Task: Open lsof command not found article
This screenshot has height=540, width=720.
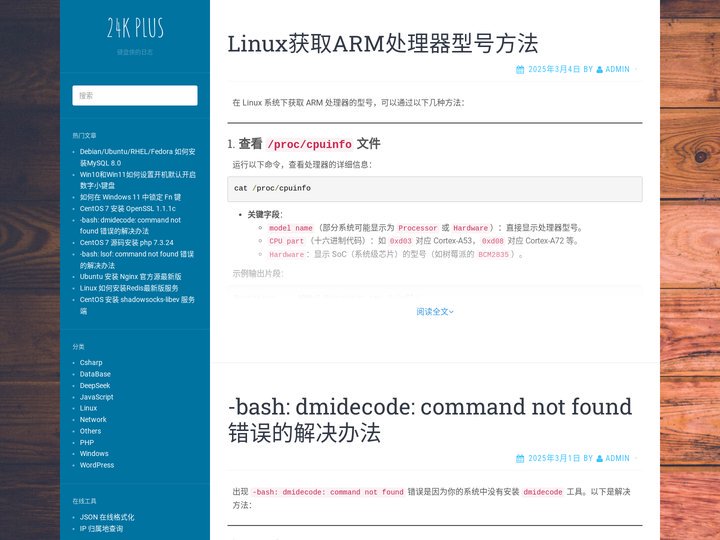Action: click(136, 259)
